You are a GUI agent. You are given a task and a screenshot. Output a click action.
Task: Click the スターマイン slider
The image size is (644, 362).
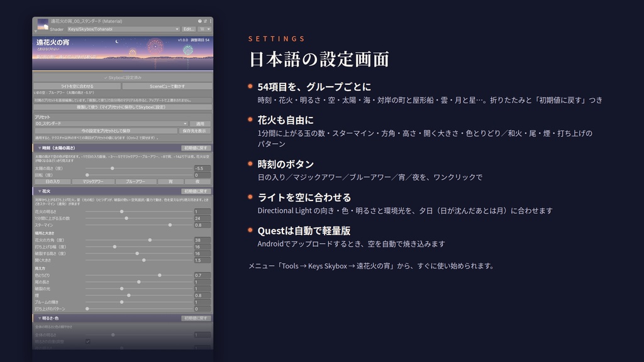139,225
